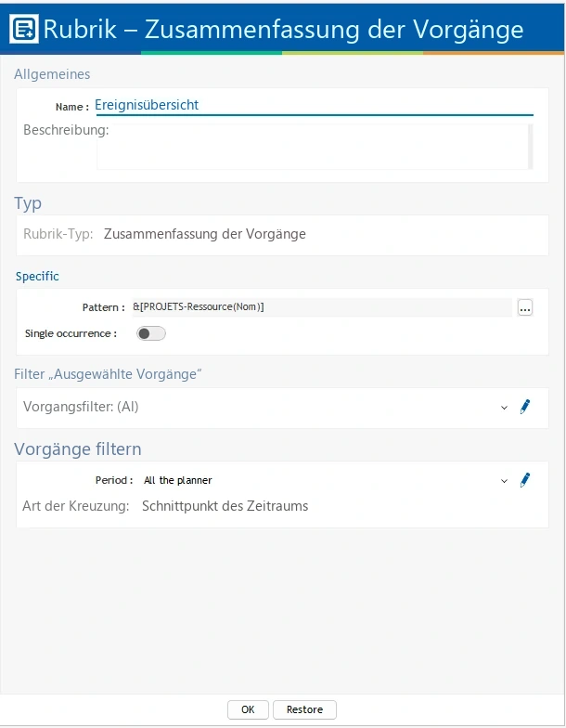
Task: Edit the Vorgangsfilter with its pencil icon
Action: (x=525, y=407)
